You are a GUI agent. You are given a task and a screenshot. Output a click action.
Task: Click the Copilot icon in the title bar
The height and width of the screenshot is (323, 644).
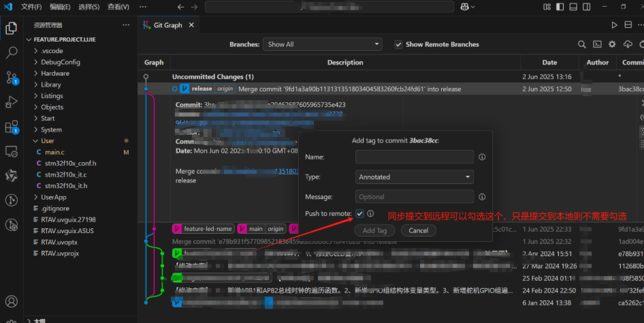(465, 7)
